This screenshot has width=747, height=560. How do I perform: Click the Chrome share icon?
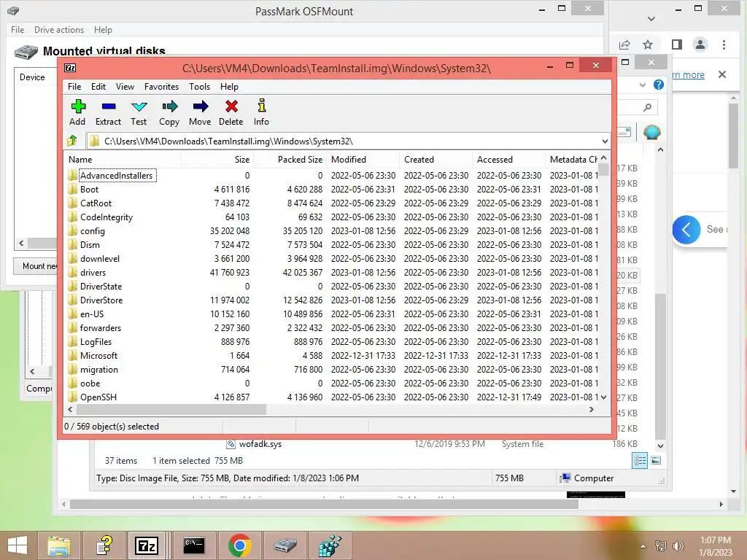coord(624,44)
